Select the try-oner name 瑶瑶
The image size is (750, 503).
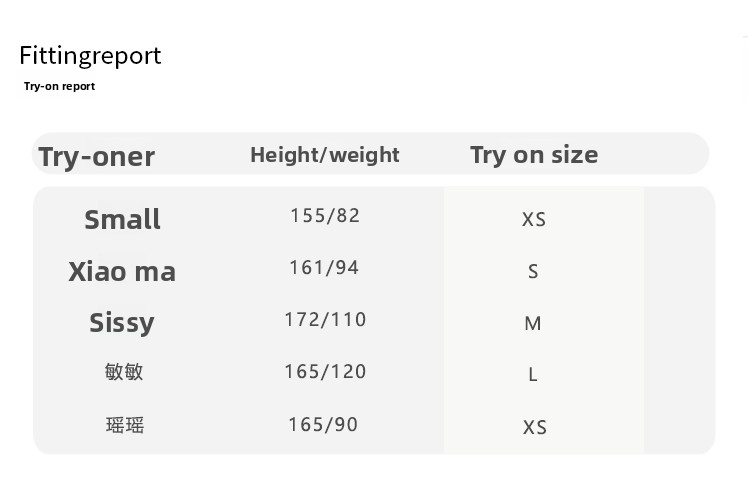coord(125,425)
